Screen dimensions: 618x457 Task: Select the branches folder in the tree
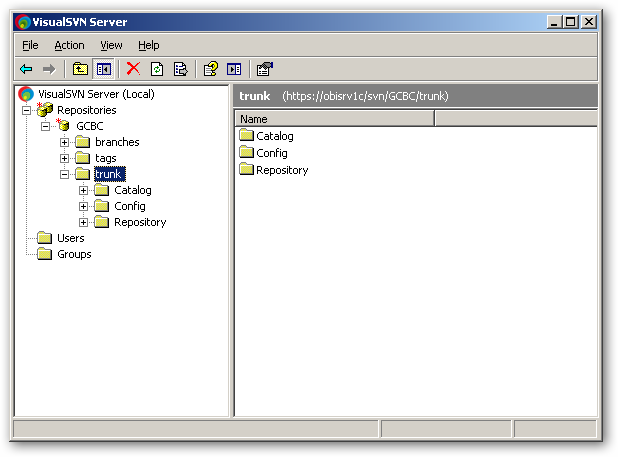point(117,142)
